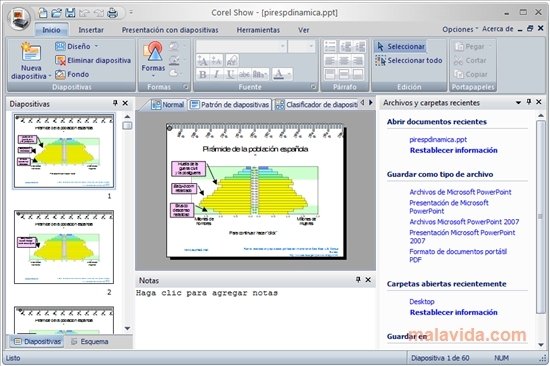
Task: Pin the Notas panel
Action: tap(358, 280)
